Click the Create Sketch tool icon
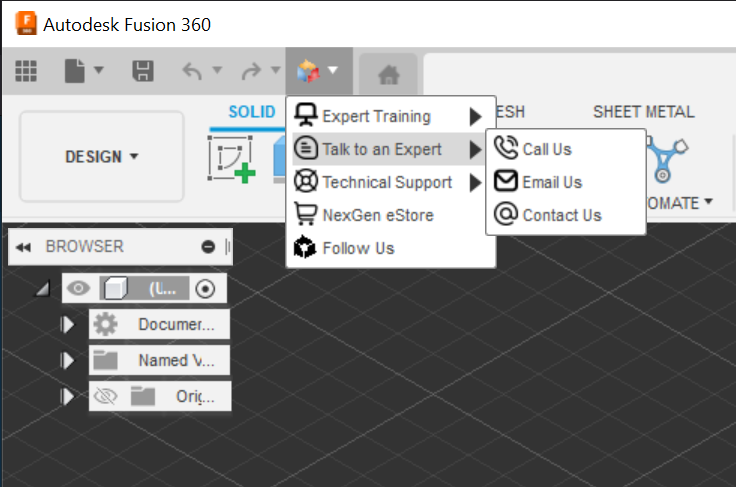736x487 pixels. [x=231, y=159]
